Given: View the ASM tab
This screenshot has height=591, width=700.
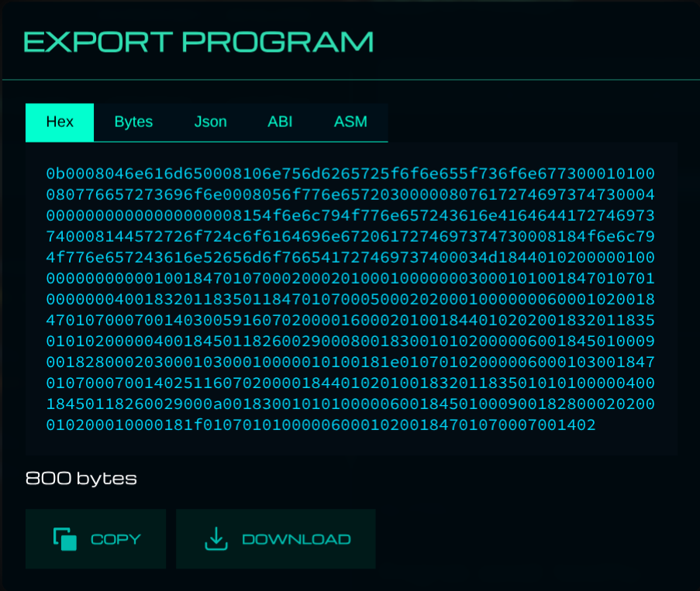Looking at the screenshot, I should point(350,122).
